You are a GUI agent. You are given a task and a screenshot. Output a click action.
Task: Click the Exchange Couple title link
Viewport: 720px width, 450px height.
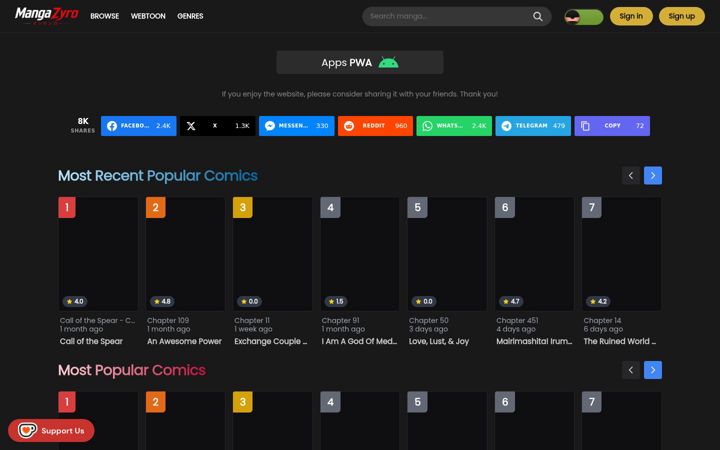pyautogui.click(x=270, y=341)
